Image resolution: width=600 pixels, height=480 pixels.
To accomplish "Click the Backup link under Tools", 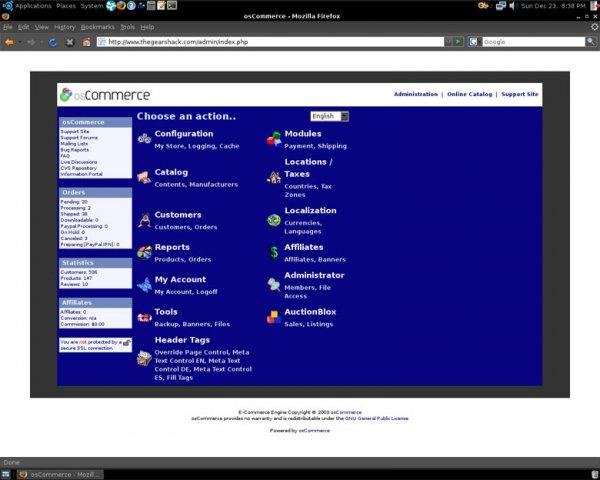I will (166, 324).
